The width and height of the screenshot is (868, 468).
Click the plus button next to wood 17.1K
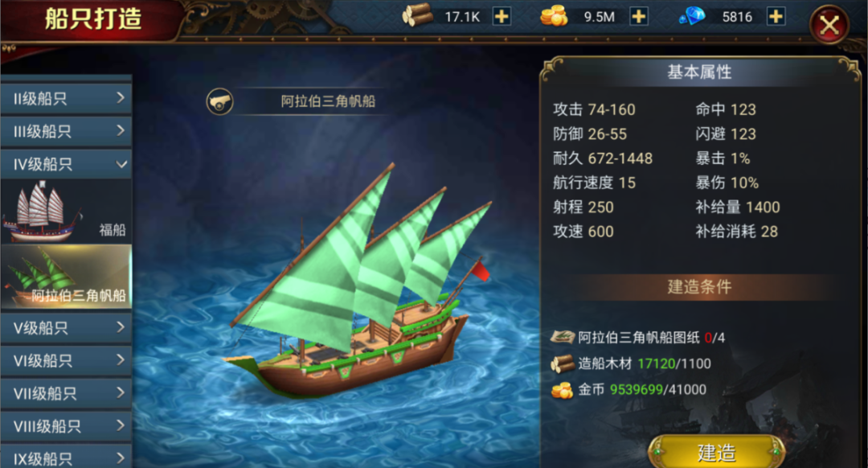[x=502, y=17]
